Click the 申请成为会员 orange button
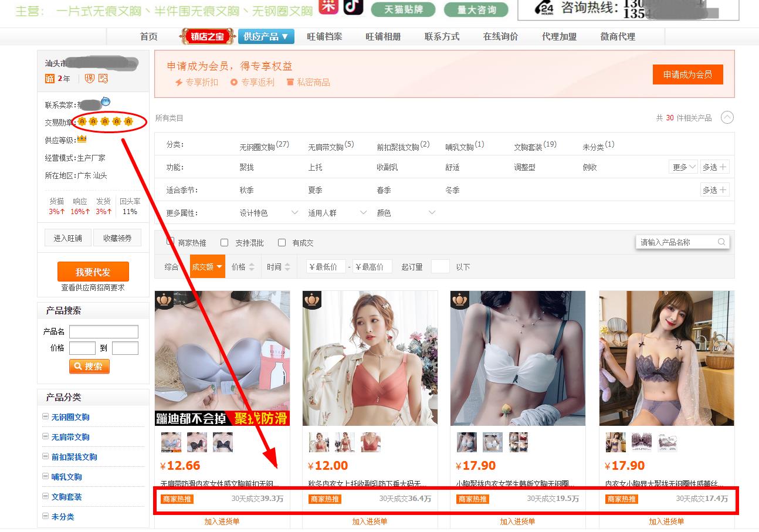759x532 pixels. [x=687, y=74]
